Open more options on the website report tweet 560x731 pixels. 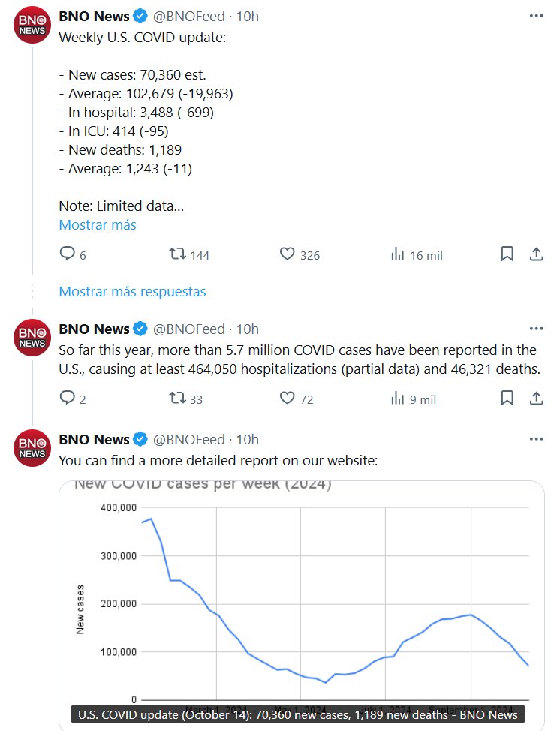click(536, 439)
